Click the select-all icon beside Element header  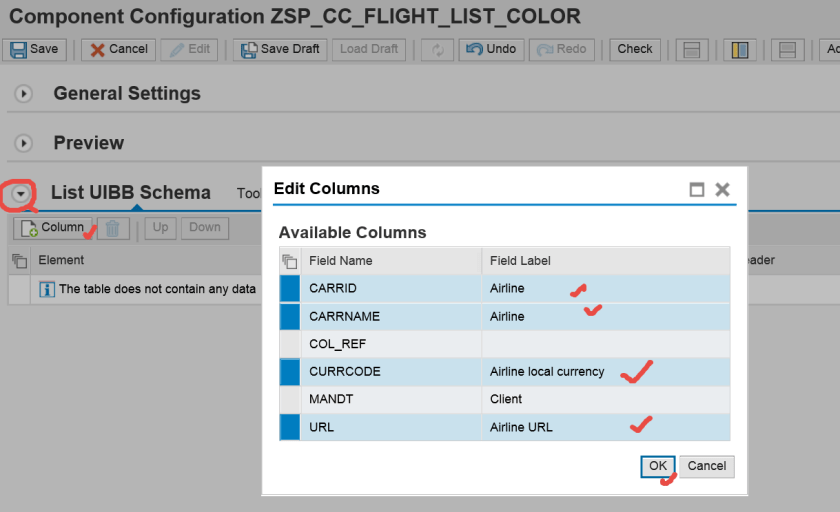(19, 261)
